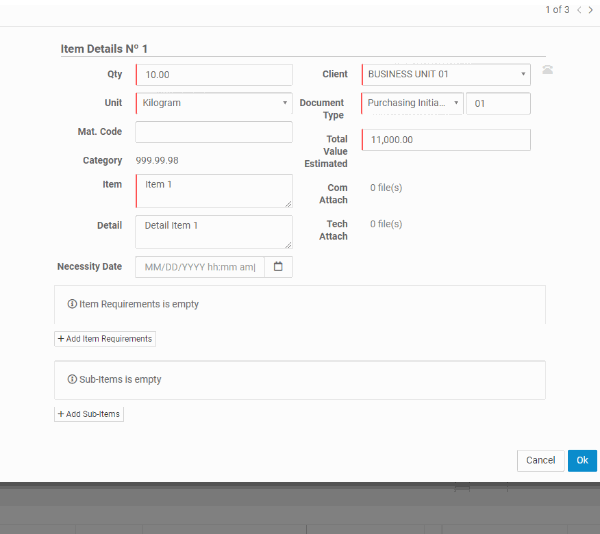
Task: Click the empty Mat. Code field
Action: coord(214,132)
